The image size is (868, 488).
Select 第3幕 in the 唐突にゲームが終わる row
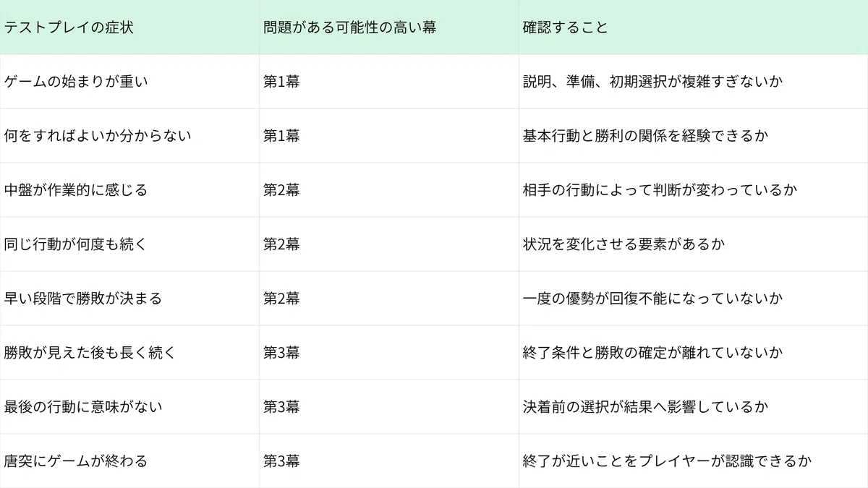388,461
